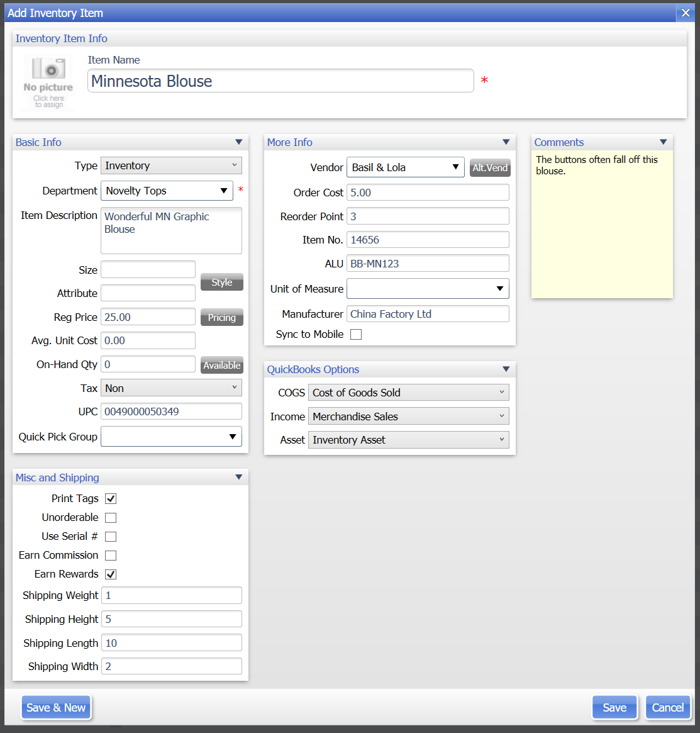Click the Item Name field
The image size is (700, 733).
click(281, 81)
